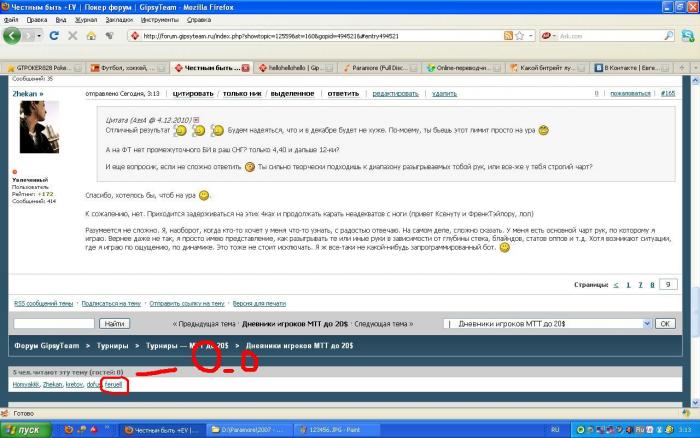Open the Журнал menu
700x438 pixels.
pyautogui.click(x=86, y=20)
